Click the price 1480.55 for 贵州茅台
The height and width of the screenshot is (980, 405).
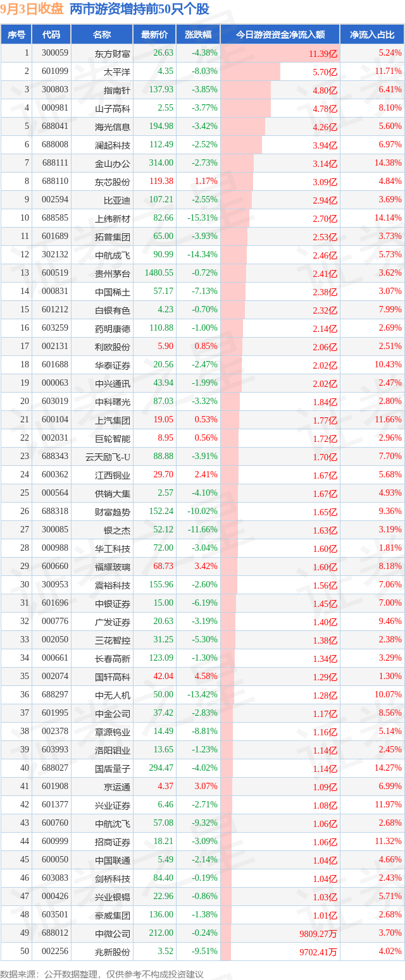click(x=159, y=273)
